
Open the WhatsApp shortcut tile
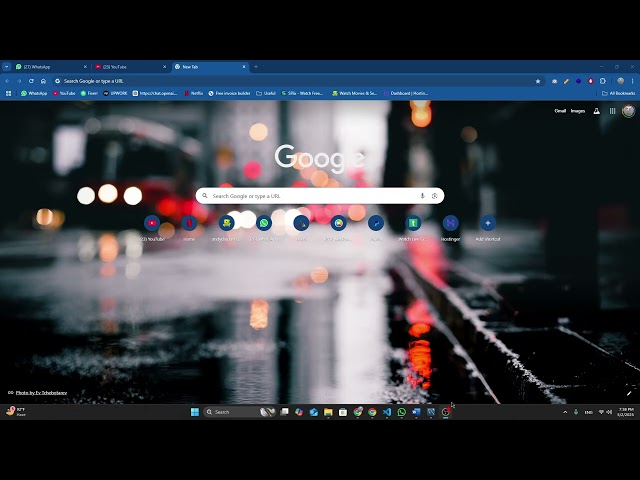[x=264, y=223]
